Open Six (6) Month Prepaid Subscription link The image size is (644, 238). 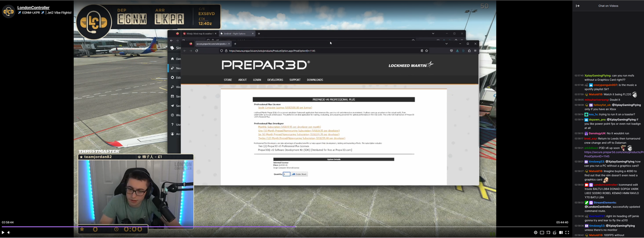(299, 134)
